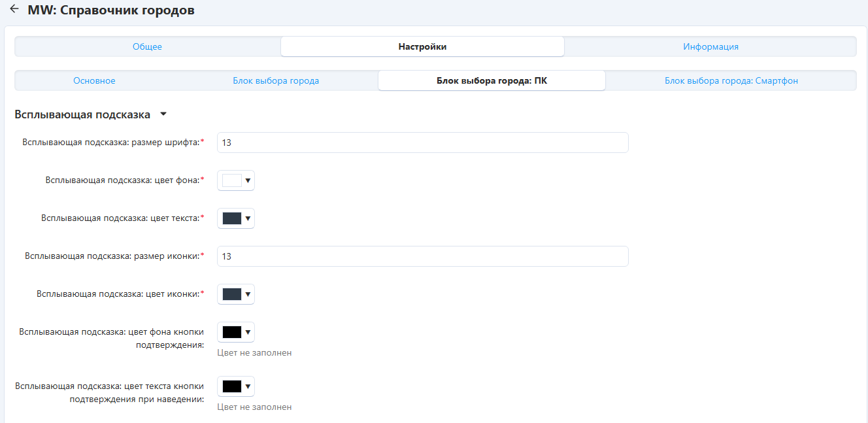Switch to the Блок выбора города: Смартфон sub-tab
868x423 pixels.
731,80
